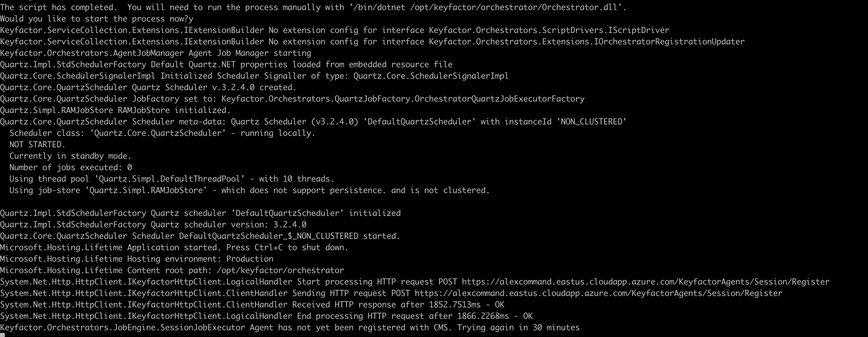Click the 'NOT STARTED.' status line
This screenshot has width=868, height=337.
coord(37,145)
